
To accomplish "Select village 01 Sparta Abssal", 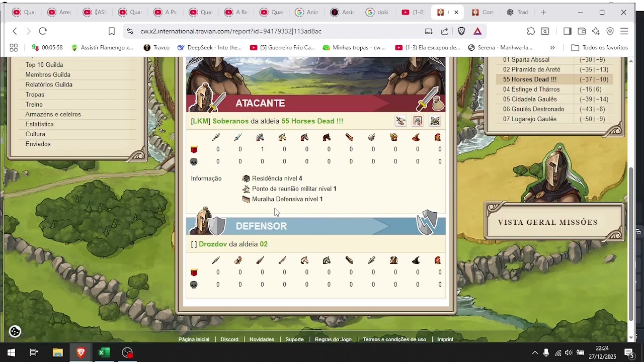I will (x=526, y=60).
